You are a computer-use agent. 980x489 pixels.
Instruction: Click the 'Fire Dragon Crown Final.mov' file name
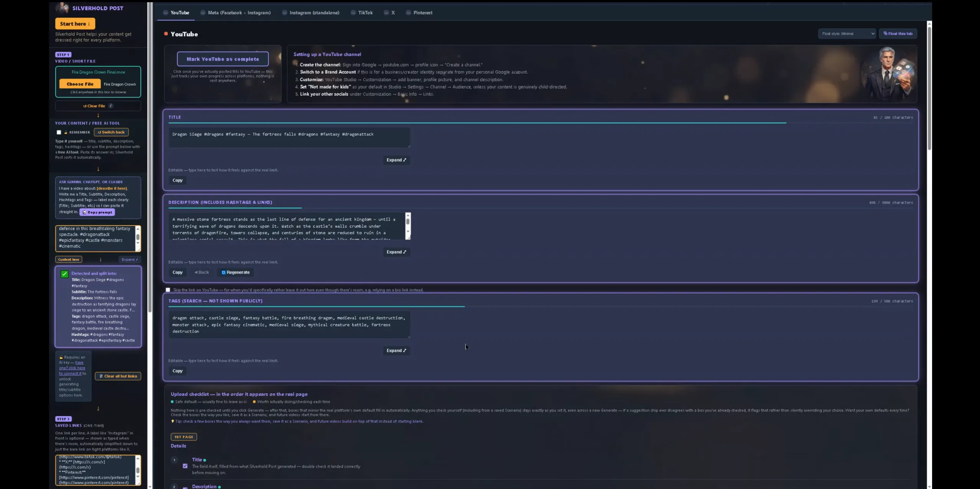coord(98,72)
